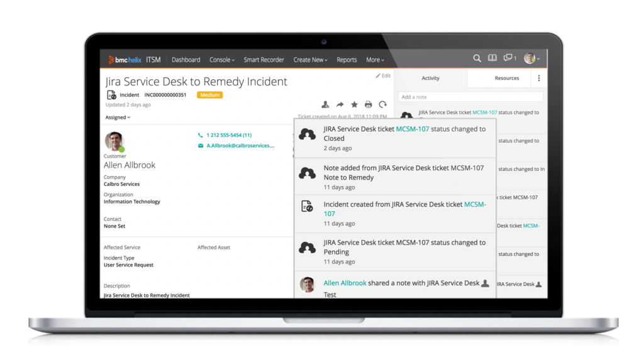This screenshot has height=362, width=644.
Task: Open MCSM-107 link in the "status changed to Closed" popup entry
Action: [413, 129]
